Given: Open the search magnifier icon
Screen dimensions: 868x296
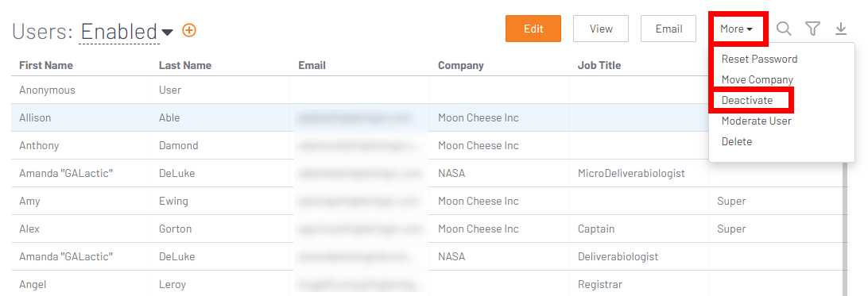Looking at the screenshot, I should (783, 29).
